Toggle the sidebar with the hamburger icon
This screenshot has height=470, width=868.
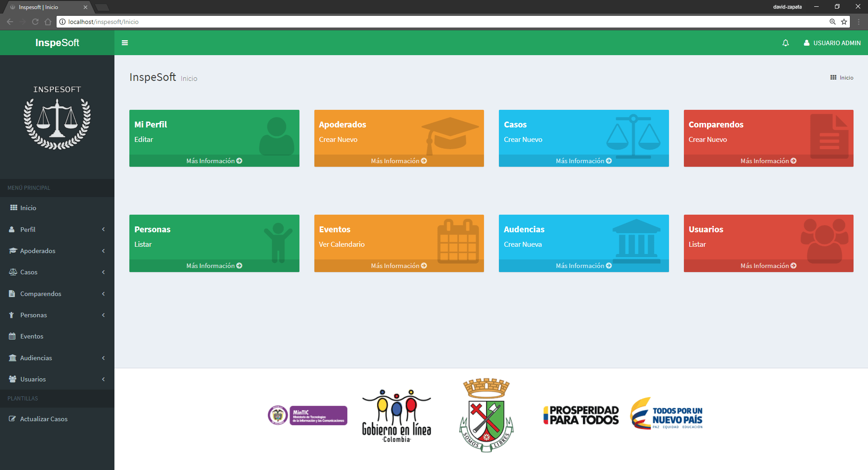[125, 43]
